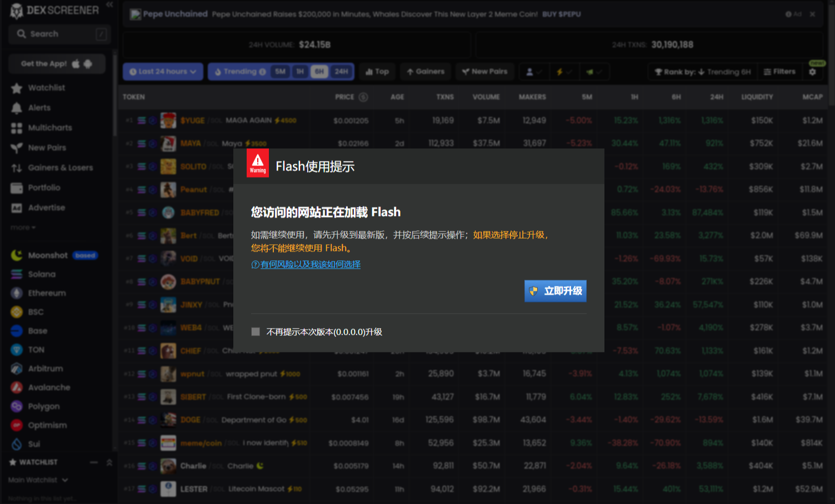Select the Optimism chain icon
The height and width of the screenshot is (504, 835).
(x=17, y=425)
